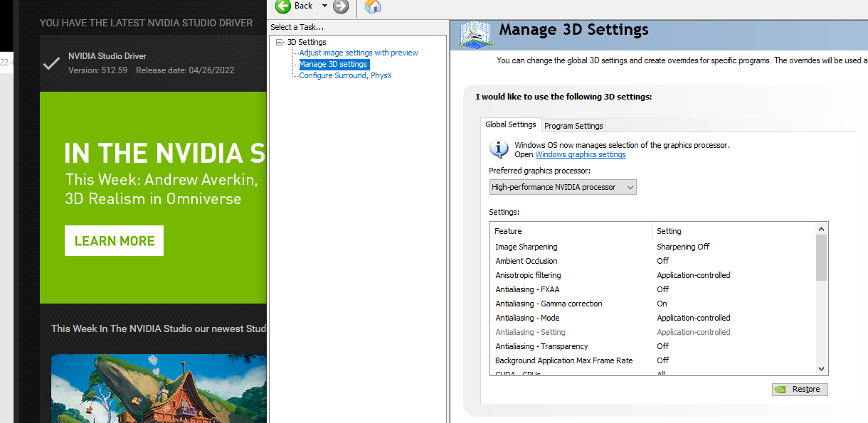This screenshot has width=868, height=423.
Task: Click the IN THE NVIDIA S banner headline
Action: pos(164,154)
